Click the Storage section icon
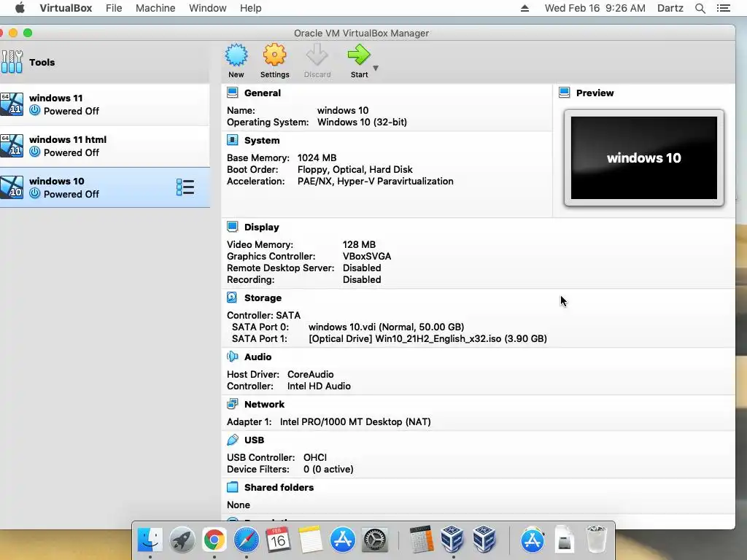Image resolution: width=747 pixels, height=560 pixels. pyautogui.click(x=232, y=297)
